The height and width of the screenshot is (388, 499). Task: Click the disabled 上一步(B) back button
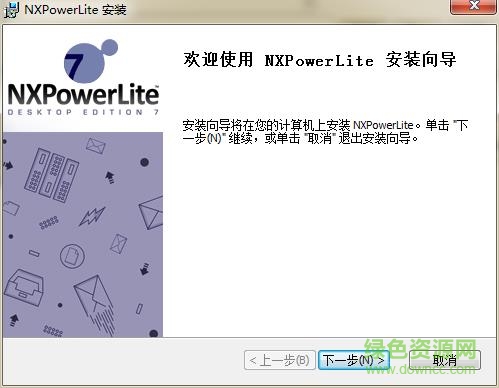280,360
